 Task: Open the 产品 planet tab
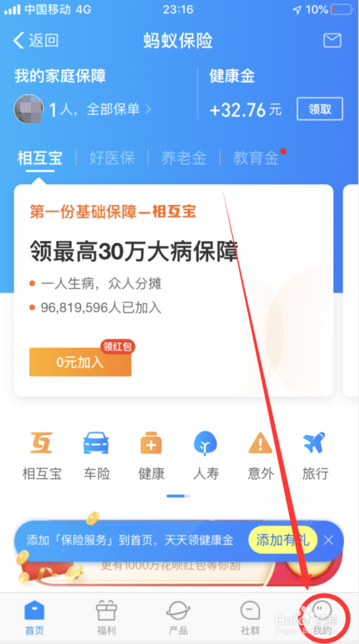pos(178,617)
